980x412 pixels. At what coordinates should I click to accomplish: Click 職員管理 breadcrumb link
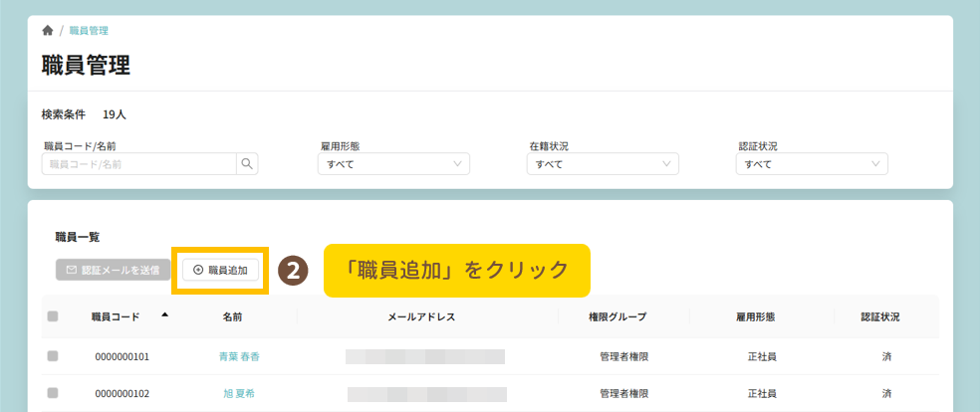click(x=89, y=31)
